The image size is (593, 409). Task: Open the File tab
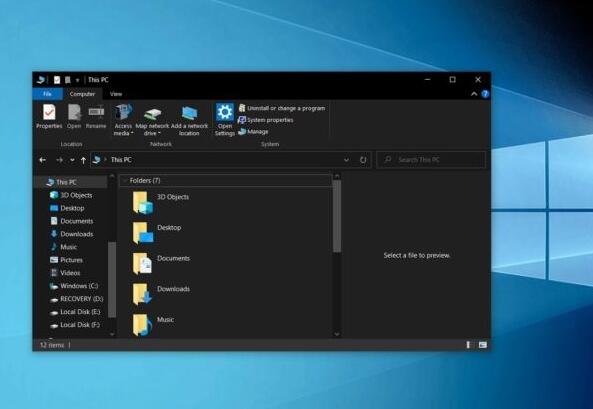click(x=47, y=94)
